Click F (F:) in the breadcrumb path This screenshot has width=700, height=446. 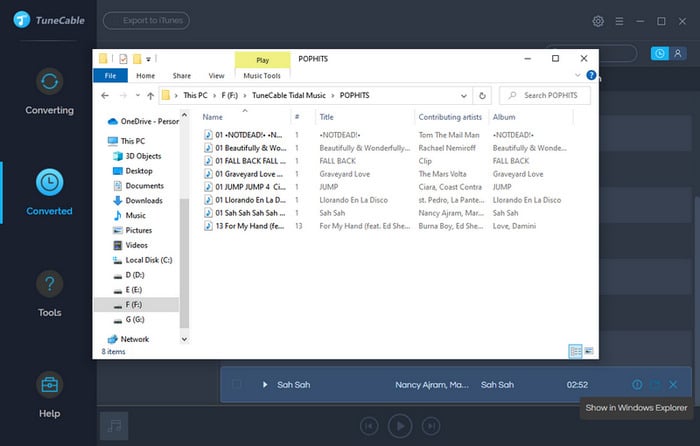[x=229, y=95]
